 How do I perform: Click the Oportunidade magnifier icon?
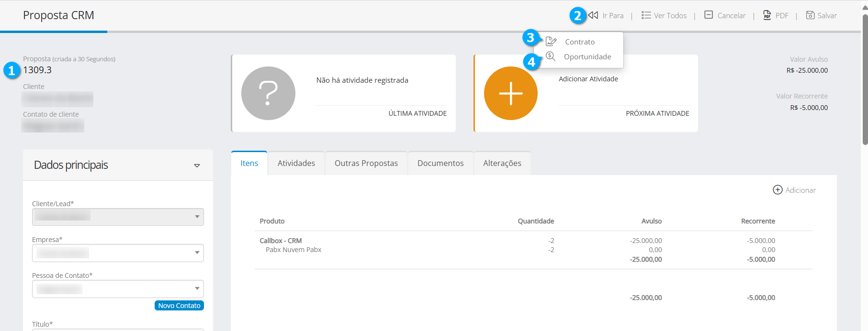[x=551, y=56]
